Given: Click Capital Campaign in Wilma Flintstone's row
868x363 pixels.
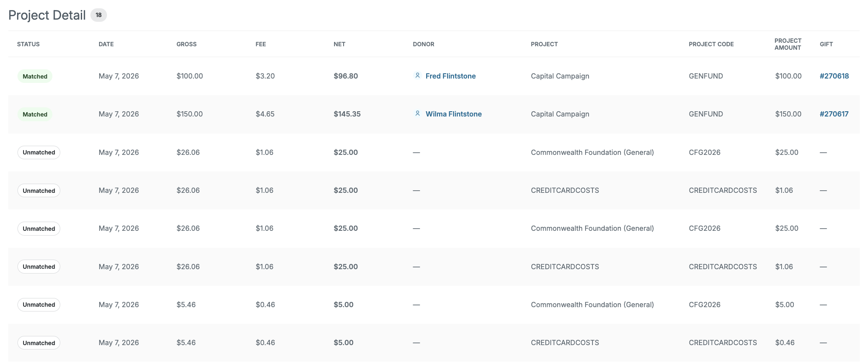Looking at the screenshot, I should click(560, 114).
